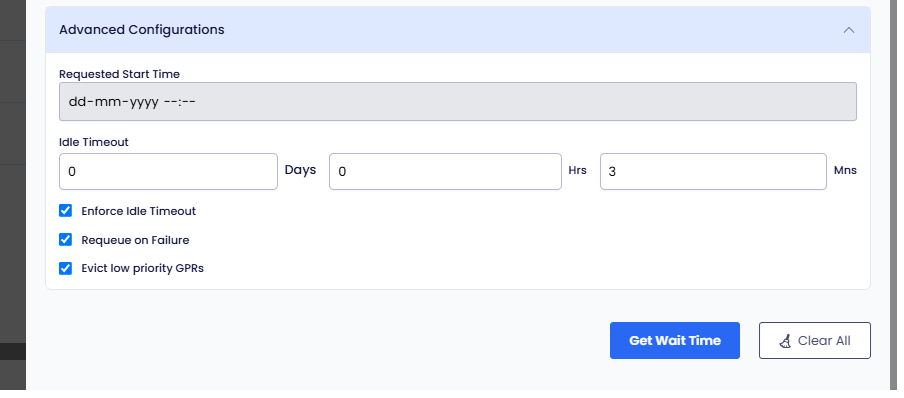Uncheck the Requeue on Failure checkbox
Viewport: 904px width, 398px height.
[66, 239]
